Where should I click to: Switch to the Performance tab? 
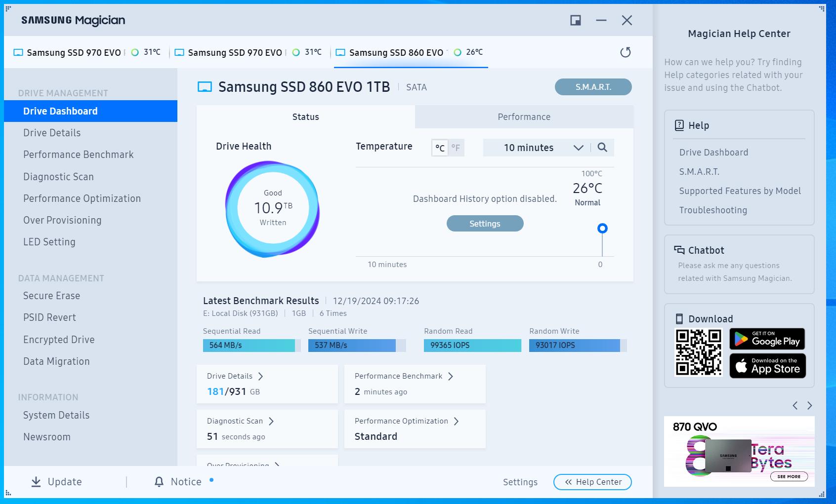pyautogui.click(x=524, y=117)
